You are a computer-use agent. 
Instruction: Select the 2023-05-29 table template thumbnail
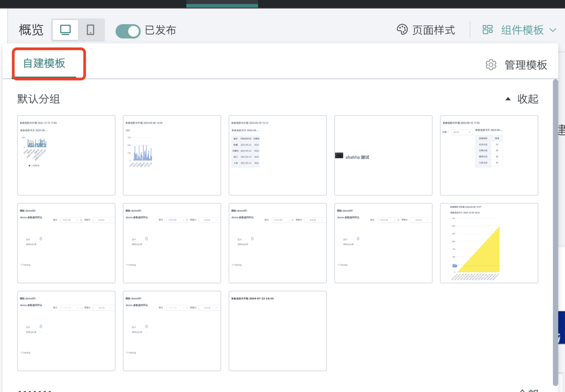pyautogui.click(x=278, y=156)
